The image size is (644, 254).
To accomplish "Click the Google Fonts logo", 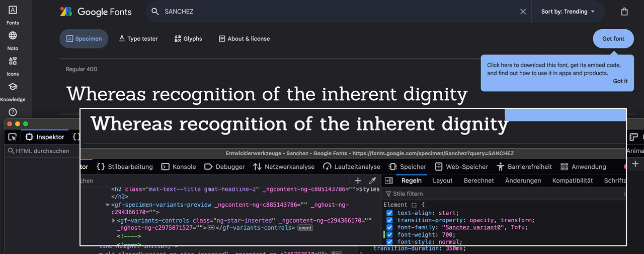I will (x=96, y=12).
